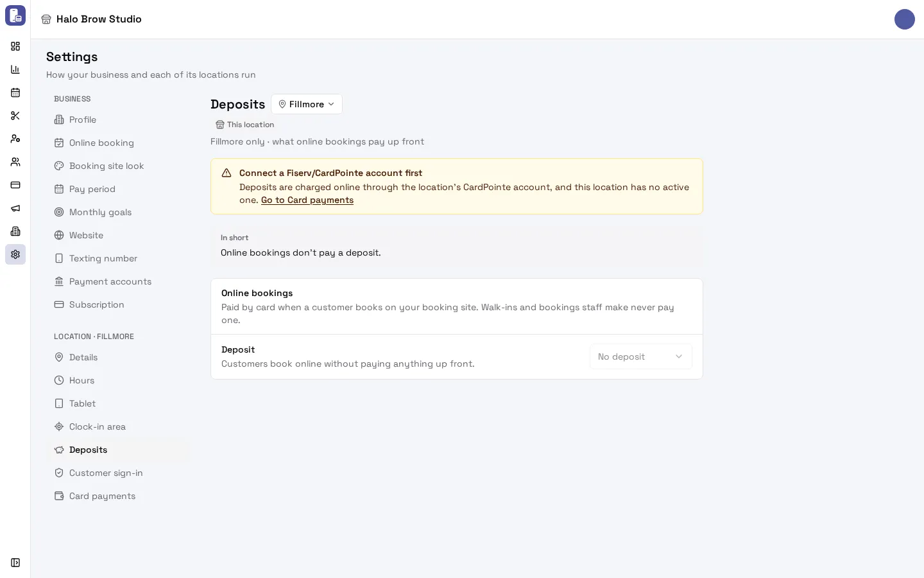Open the bar chart reports icon
This screenshot has height=578, width=924.
[x=15, y=69]
